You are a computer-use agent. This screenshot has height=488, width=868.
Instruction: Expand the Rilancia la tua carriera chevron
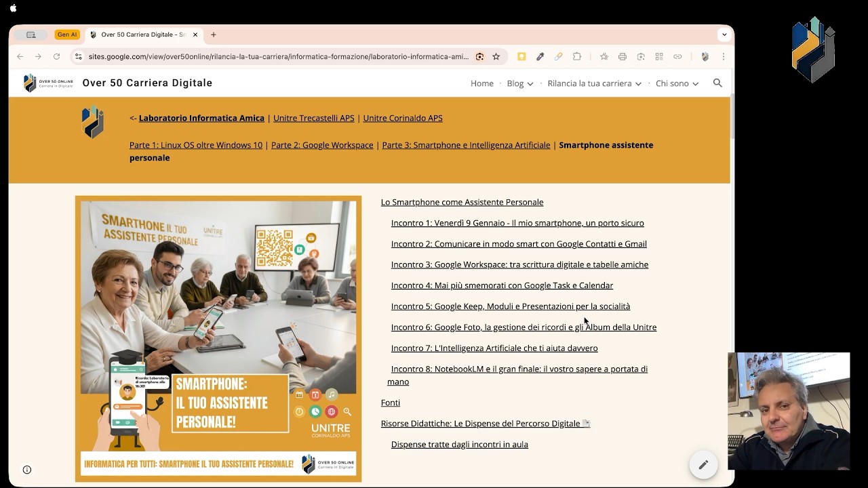coord(638,84)
